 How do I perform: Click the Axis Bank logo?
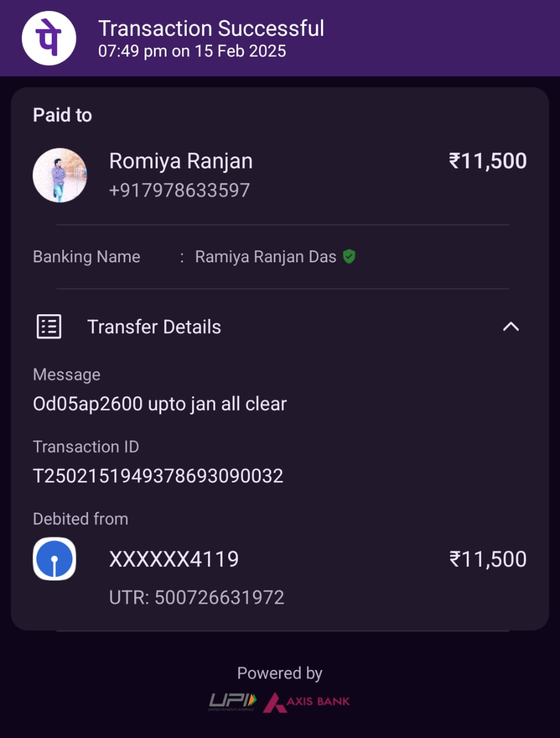pos(307,702)
